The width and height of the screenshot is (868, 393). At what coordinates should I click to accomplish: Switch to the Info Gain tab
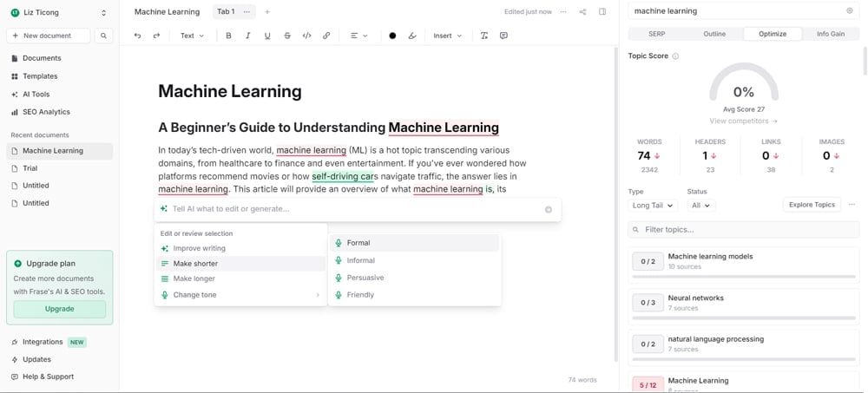click(831, 34)
